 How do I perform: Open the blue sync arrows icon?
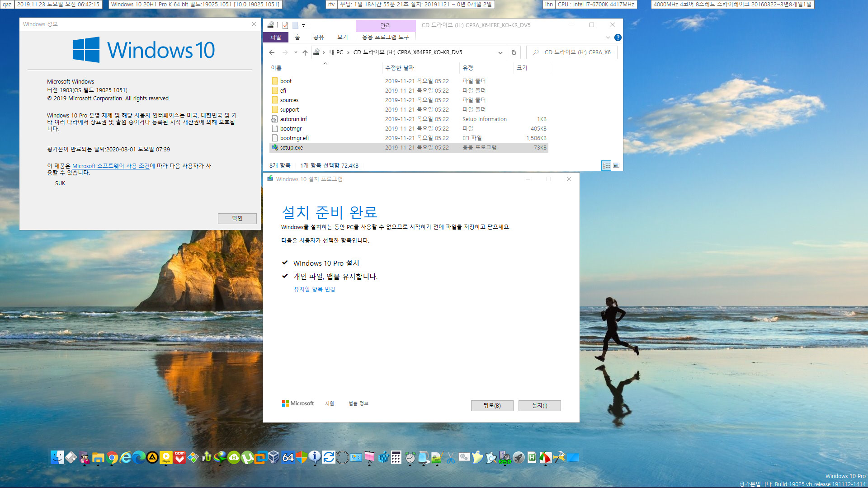(329, 458)
